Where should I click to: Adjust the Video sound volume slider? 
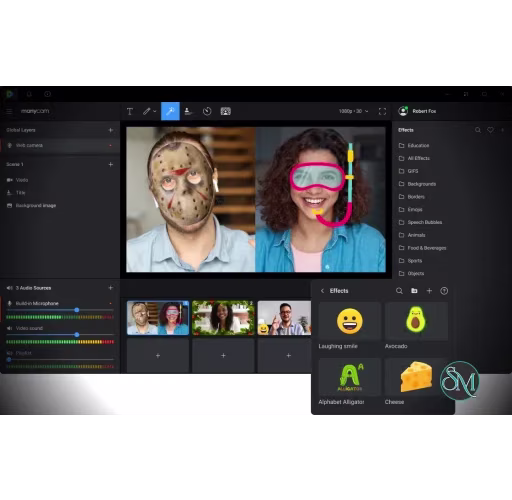click(x=77, y=335)
